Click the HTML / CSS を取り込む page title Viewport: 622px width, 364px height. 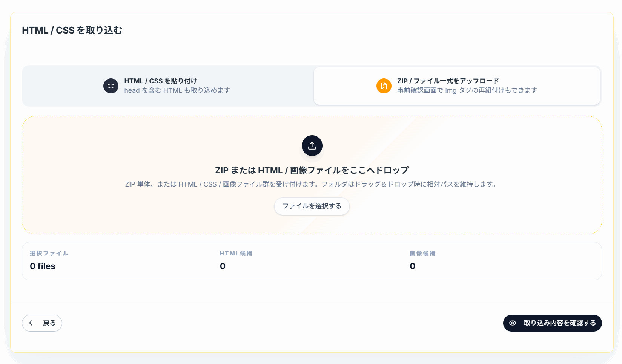pyautogui.click(x=72, y=30)
